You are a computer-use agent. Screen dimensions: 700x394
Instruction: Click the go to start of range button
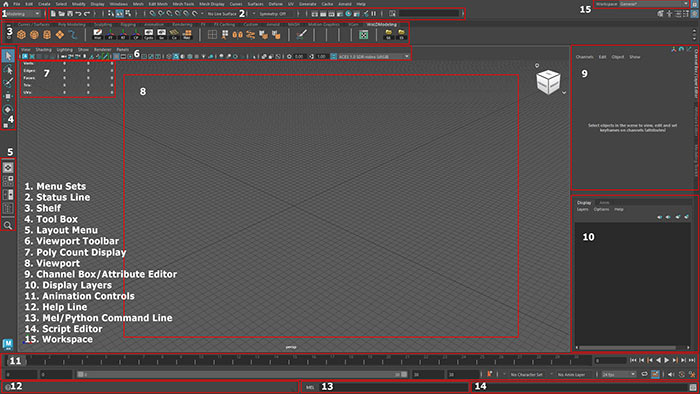coord(633,360)
